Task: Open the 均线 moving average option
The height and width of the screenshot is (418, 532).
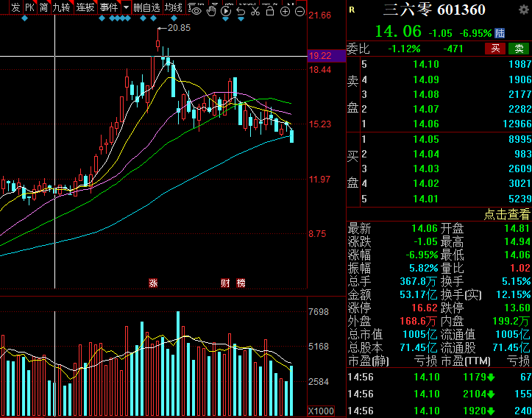Action: 174,7
